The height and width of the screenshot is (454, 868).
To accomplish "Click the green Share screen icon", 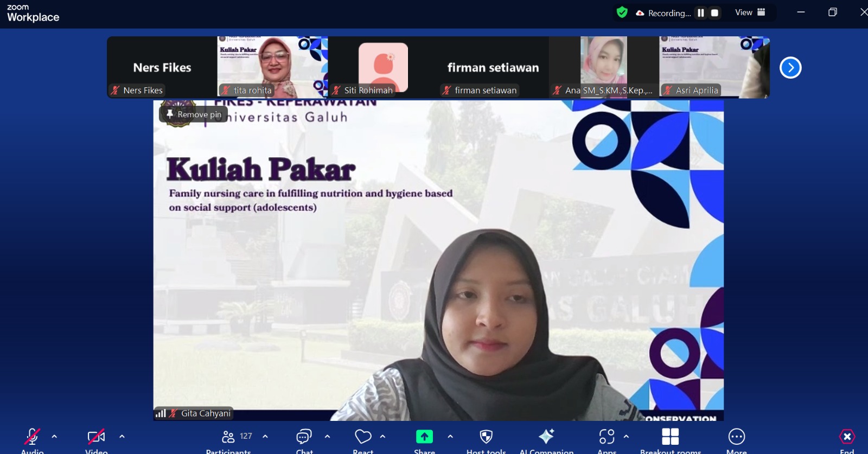I will coord(424,437).
